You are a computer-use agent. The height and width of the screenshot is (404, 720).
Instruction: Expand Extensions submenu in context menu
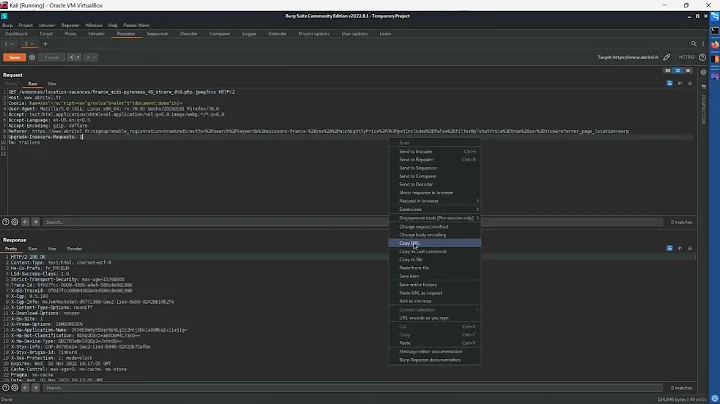tap(435, 209)
